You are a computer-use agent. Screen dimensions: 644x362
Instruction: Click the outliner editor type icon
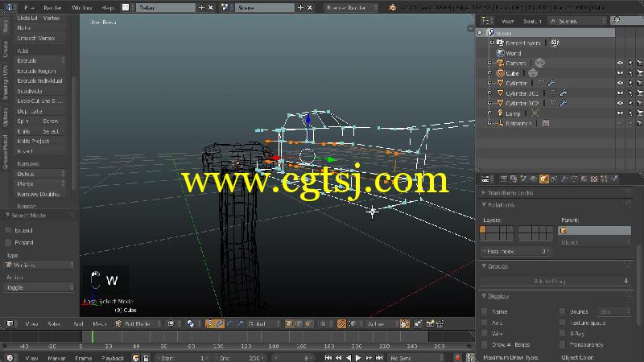[x=485, y=21]
